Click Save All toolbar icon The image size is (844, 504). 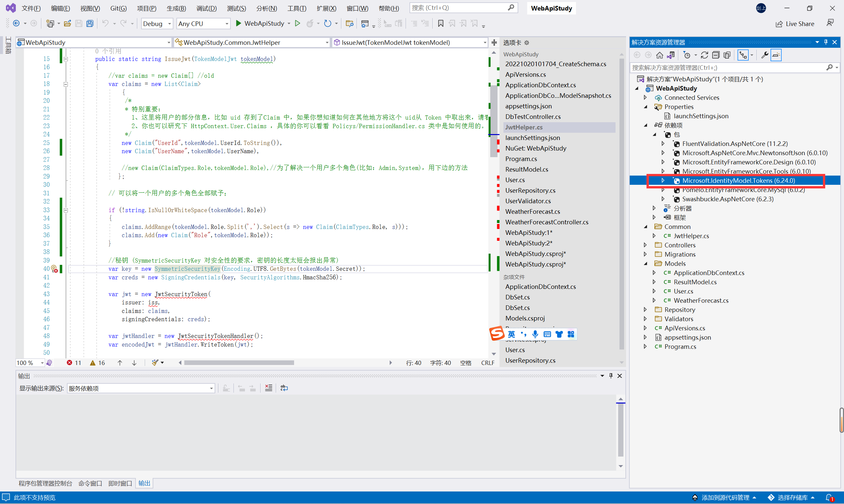point(90,23)
